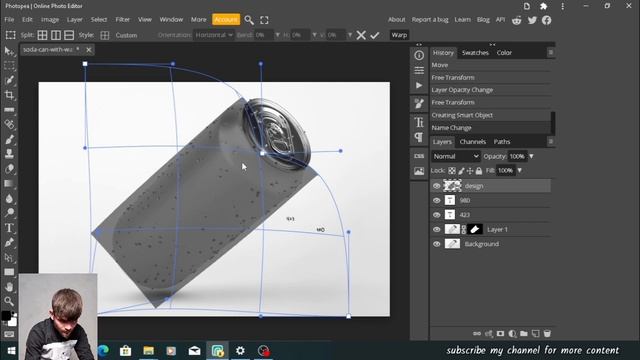Open the Info panel icon

419,55
